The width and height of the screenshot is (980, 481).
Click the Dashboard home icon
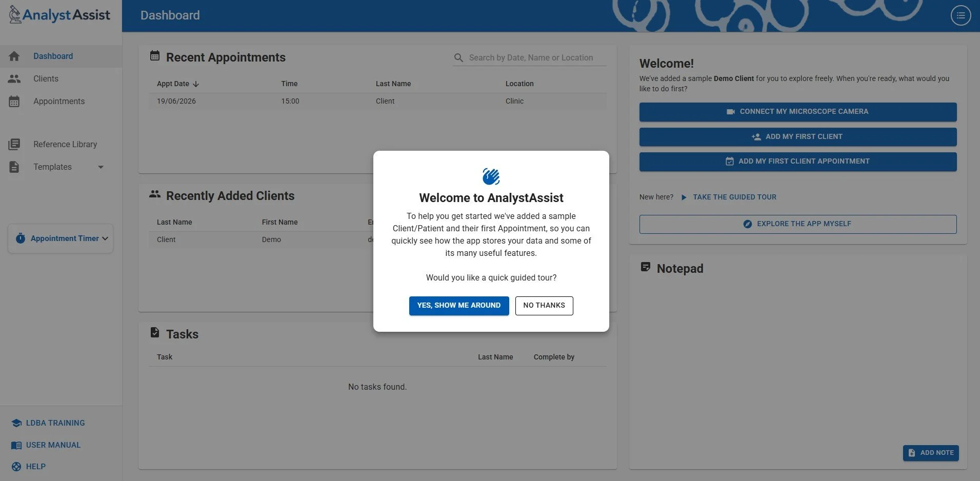pyautogui.click(x=14, y=56)
